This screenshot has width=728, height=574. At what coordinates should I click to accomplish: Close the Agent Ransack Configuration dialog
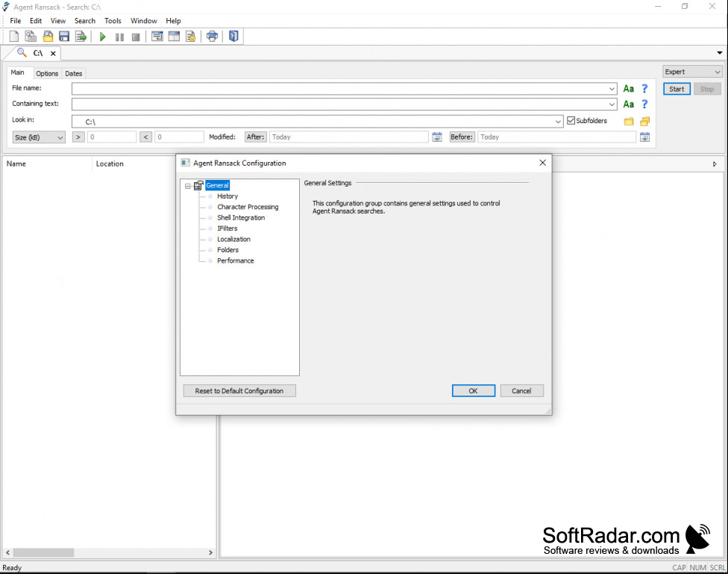pyautogui.click(x=542, y=163)
